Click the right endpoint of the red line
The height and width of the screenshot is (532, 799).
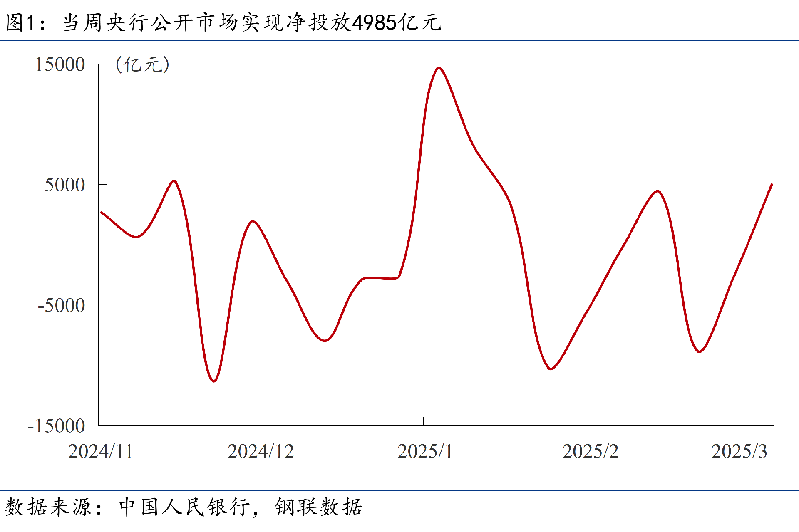click(772, 185)
